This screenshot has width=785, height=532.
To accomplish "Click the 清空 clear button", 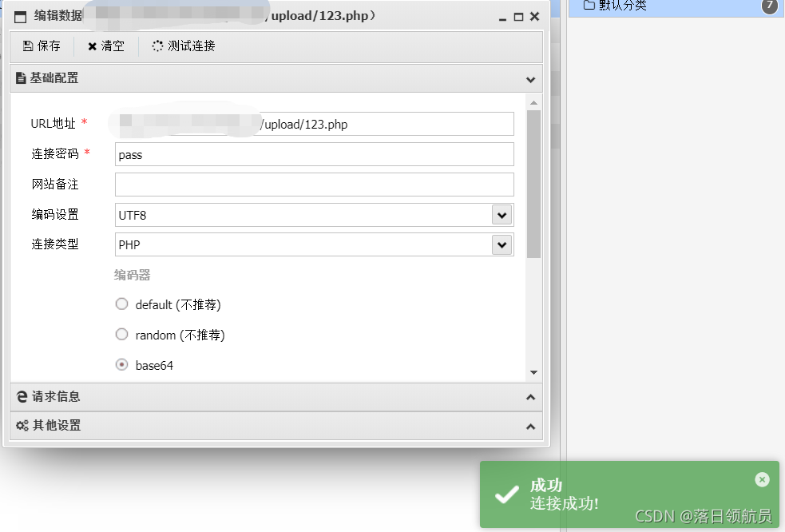I will [106, 46].
